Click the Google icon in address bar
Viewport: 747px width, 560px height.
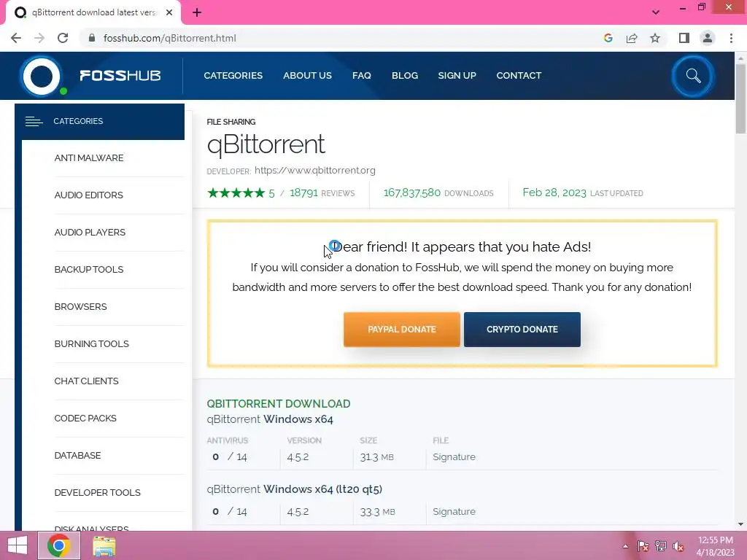[x=608, y=38]
